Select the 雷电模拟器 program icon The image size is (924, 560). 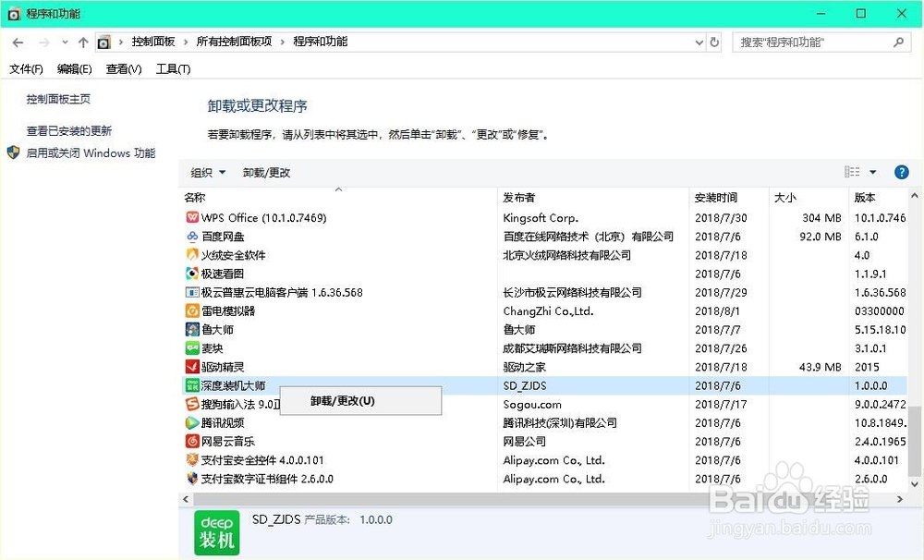[191, 310]
